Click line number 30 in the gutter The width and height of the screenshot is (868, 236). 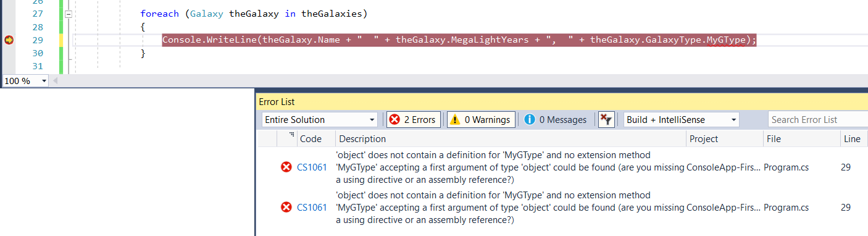(37, 54)
